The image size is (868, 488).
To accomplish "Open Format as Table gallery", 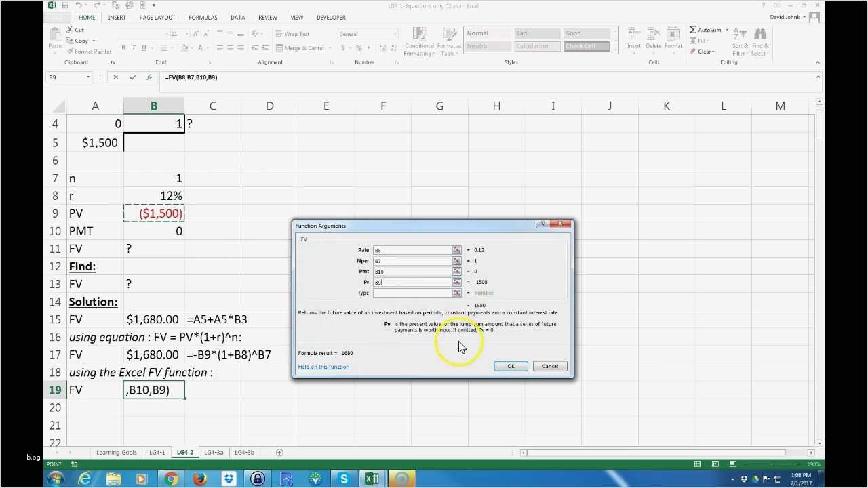I will pos(449,42).
